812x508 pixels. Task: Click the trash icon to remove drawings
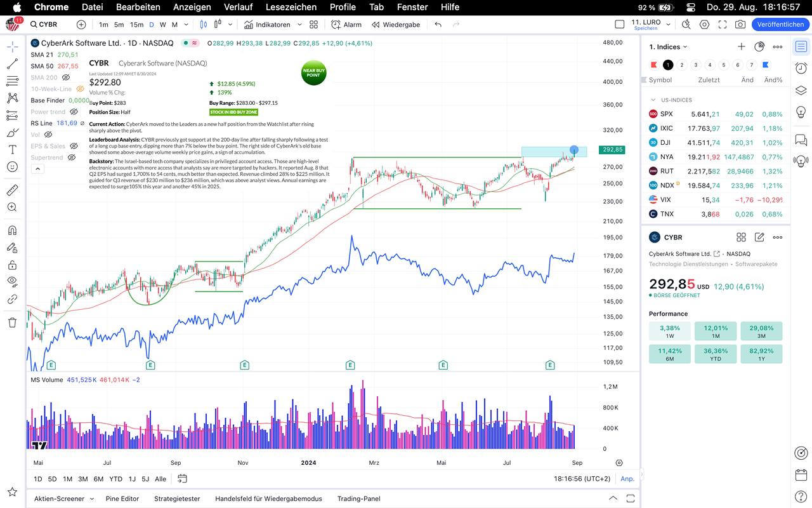[12, 323]
